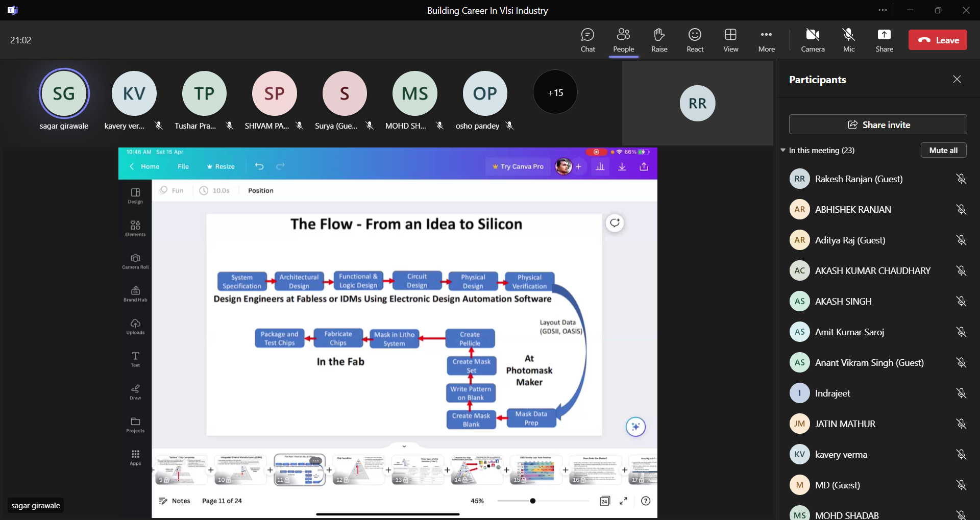Click the People icon in toolbar
Viewport: 980px width, 520px height.
[623, 40]
